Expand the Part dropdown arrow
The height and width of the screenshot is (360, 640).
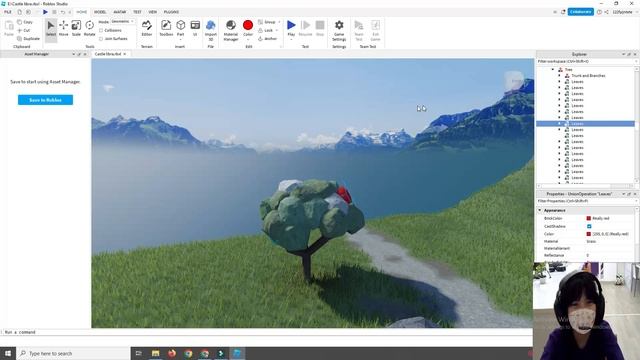(x=180, y=40)
